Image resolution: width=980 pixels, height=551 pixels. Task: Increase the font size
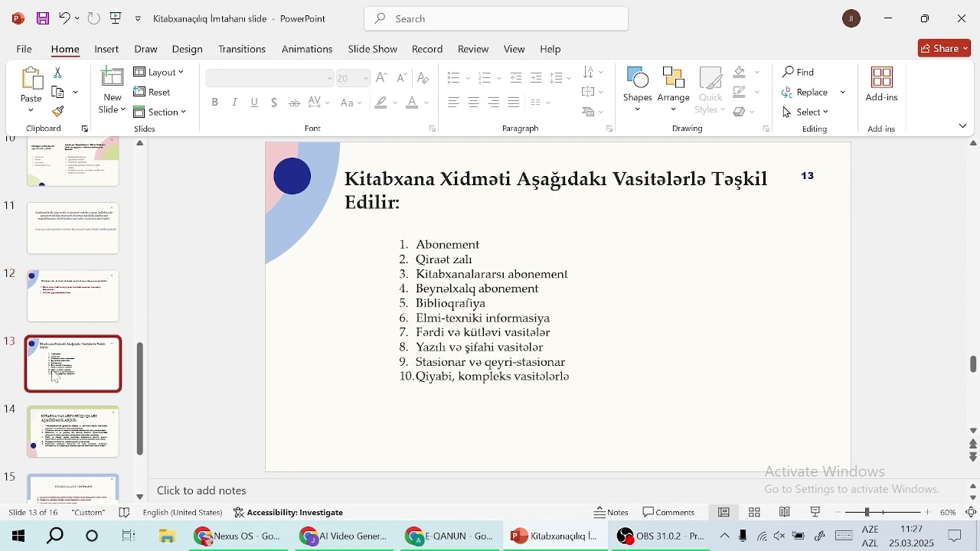382,78
